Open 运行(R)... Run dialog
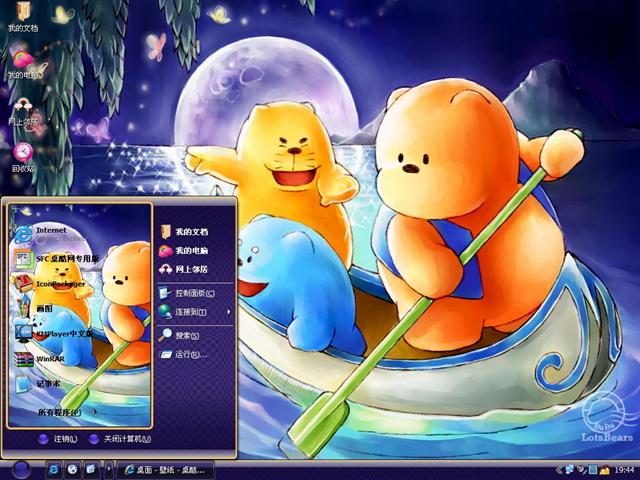The image size is (640, 480). [x=184, y=354]
